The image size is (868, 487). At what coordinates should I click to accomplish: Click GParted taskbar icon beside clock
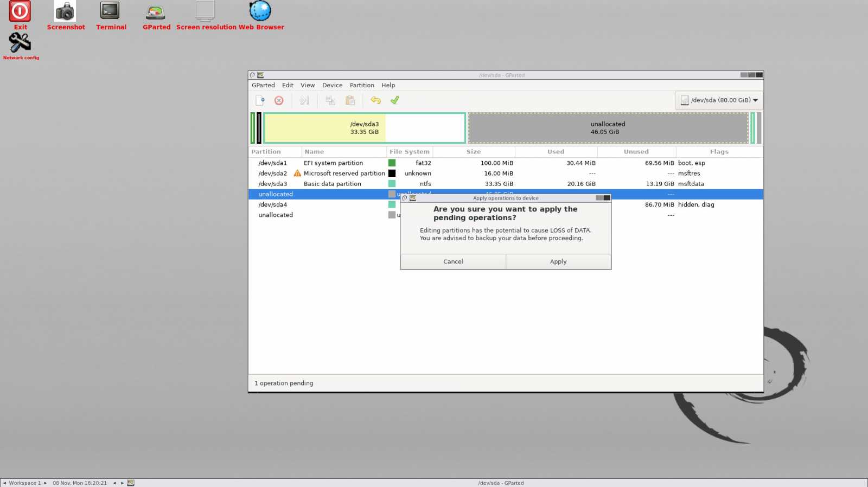131,483
